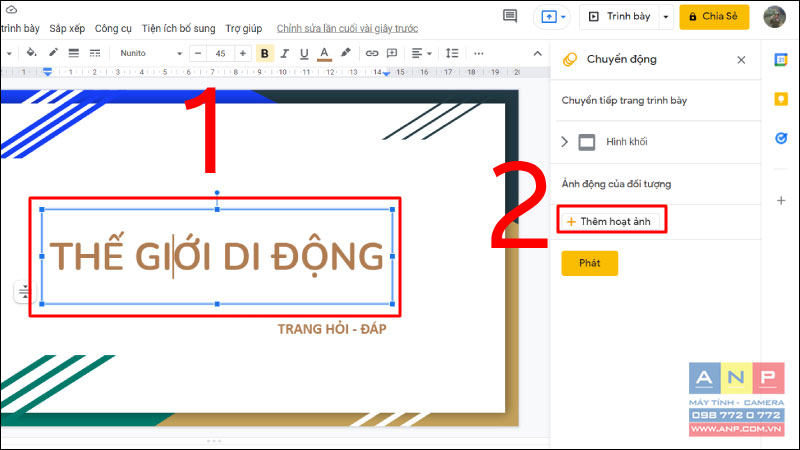Increase font size with plus button
The height and width of the screenshot is (450, 800).
coord(243,53)
